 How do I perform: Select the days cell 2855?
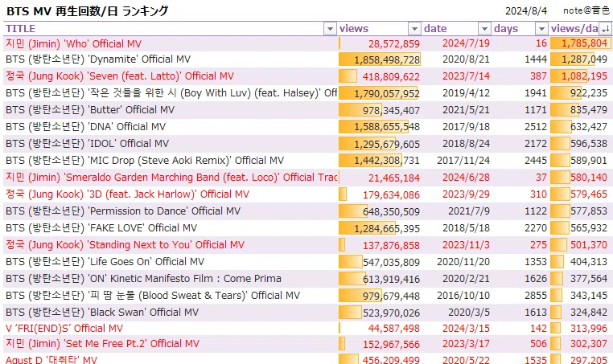click(x=536, y=296)
